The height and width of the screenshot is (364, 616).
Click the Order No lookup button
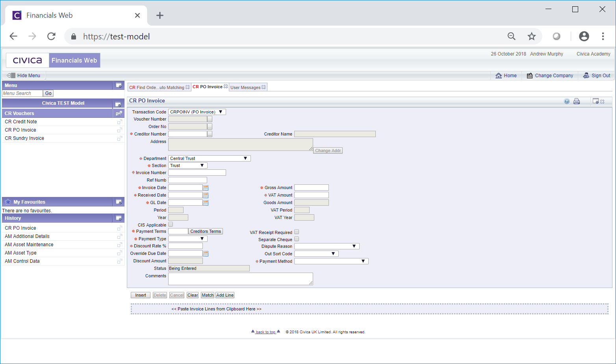point(210,127)
